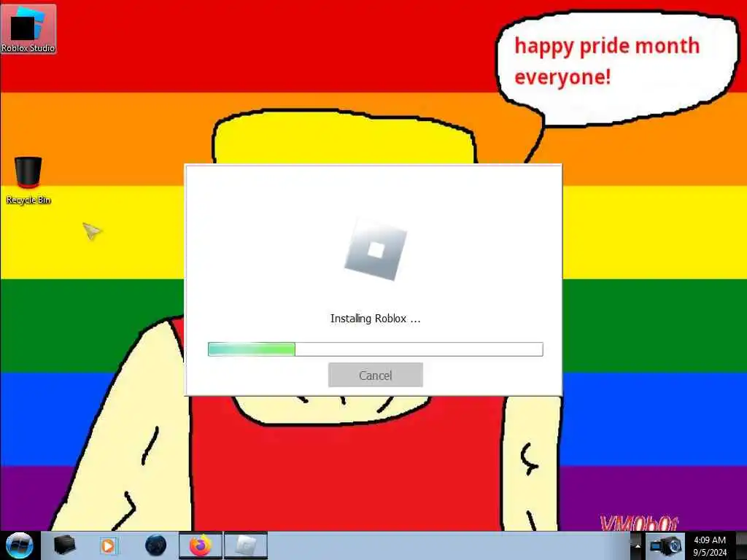Image resolution: width=747 pixels, height=560 pixels.
Task: Show hidden system tray icons arrow
Action: coord(638,546)
